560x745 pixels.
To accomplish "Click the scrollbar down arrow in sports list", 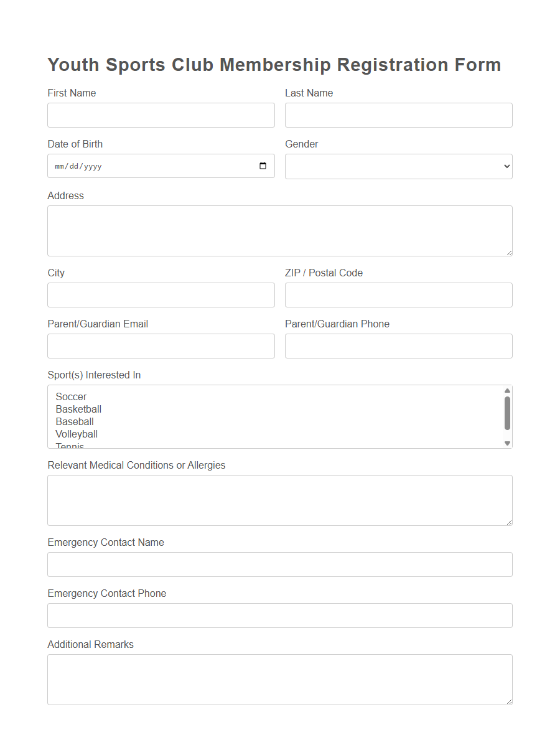I will 506,443.
